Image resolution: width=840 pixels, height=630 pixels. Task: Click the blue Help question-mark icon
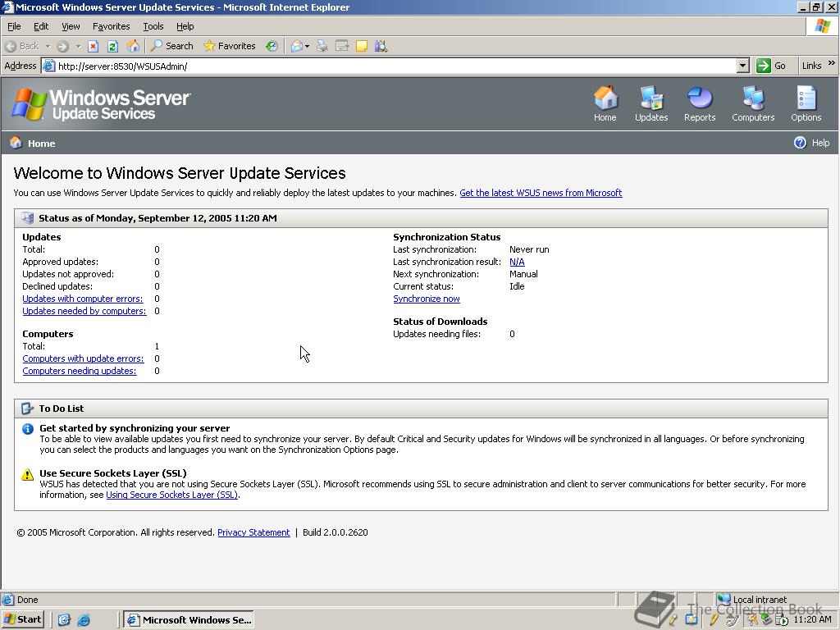pyautogui.click(x=800, y=143)
